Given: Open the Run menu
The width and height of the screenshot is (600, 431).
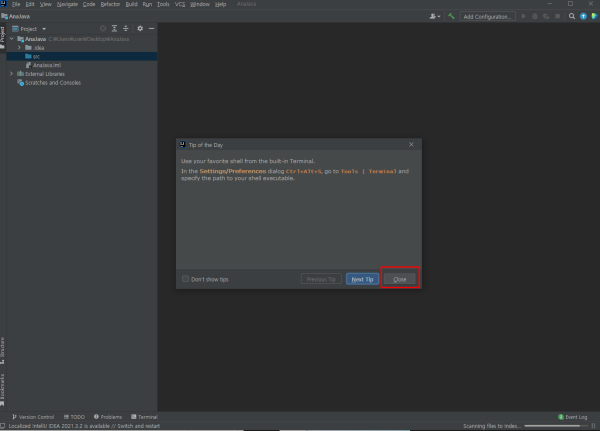Looking at the screenshot, I should pos(147,4).
